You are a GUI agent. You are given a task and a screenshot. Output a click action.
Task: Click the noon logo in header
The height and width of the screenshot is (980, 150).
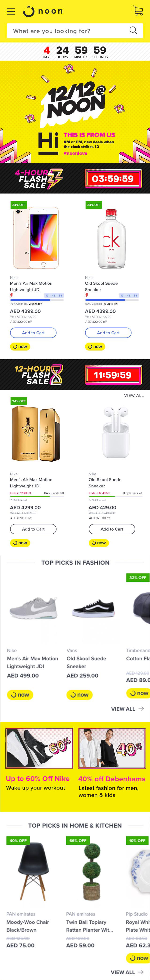tap(43, 11)
